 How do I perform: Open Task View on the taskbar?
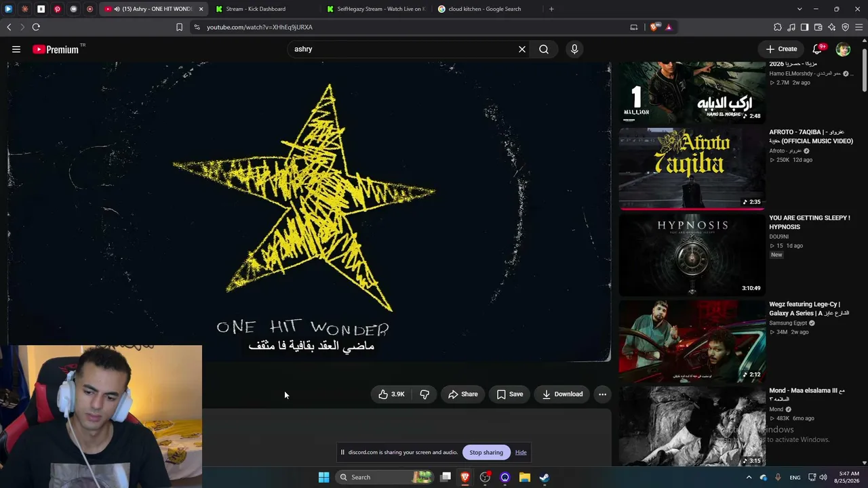(x=446, y=477)
